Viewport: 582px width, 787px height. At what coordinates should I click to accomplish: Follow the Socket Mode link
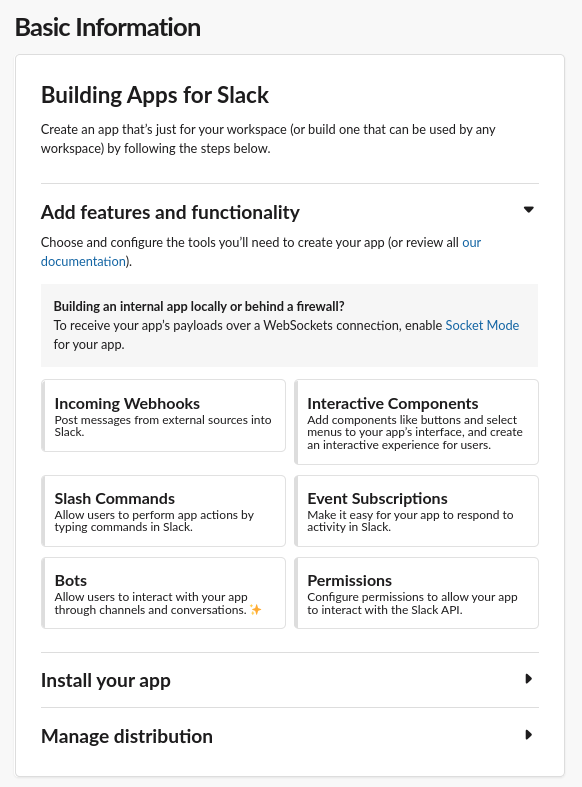click(482, 325)
